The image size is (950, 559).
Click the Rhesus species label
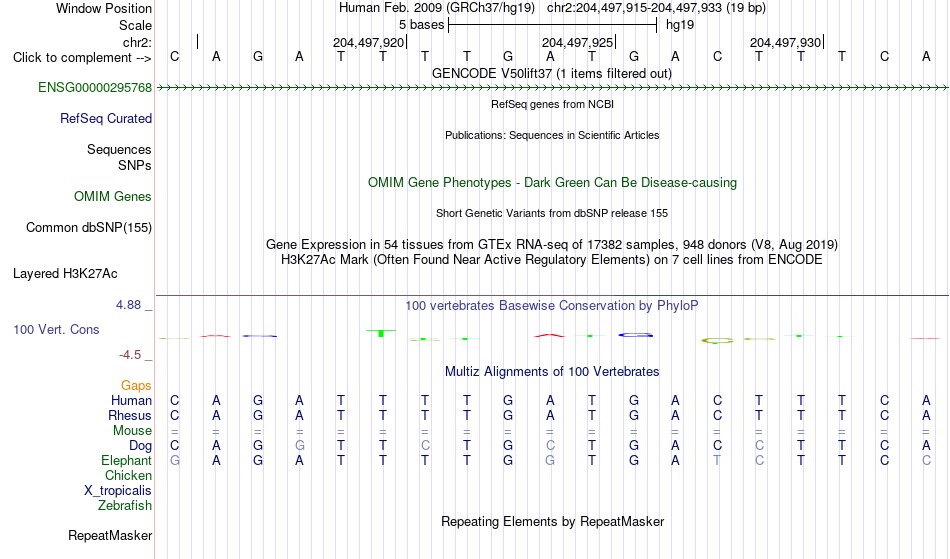click(x=130, y=416)
